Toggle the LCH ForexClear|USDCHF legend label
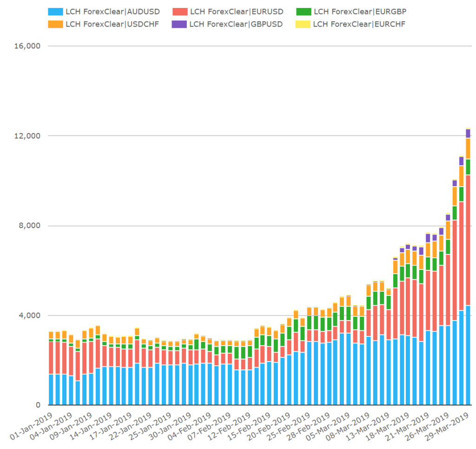Image resolution: width=476 pixels, height=449 pixels. point(112,24)
